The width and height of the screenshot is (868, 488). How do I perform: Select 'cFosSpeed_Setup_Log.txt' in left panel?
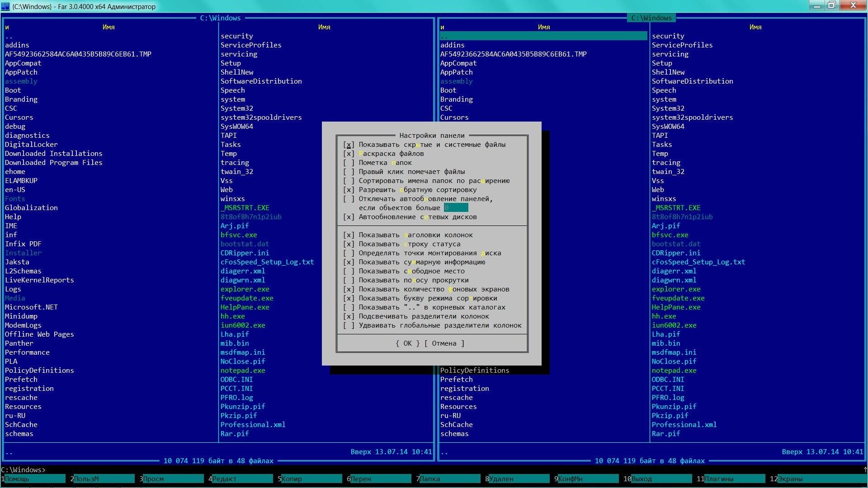coord(267,262)
